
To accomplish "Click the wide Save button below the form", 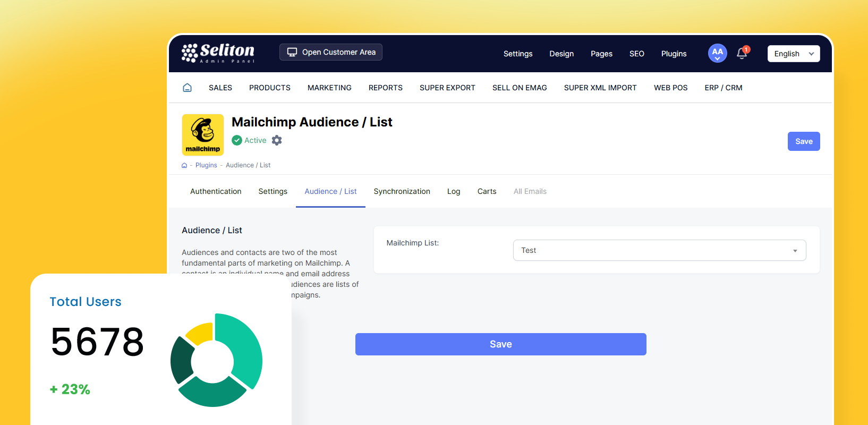I will pyautogui.click(x=500, y=344).
